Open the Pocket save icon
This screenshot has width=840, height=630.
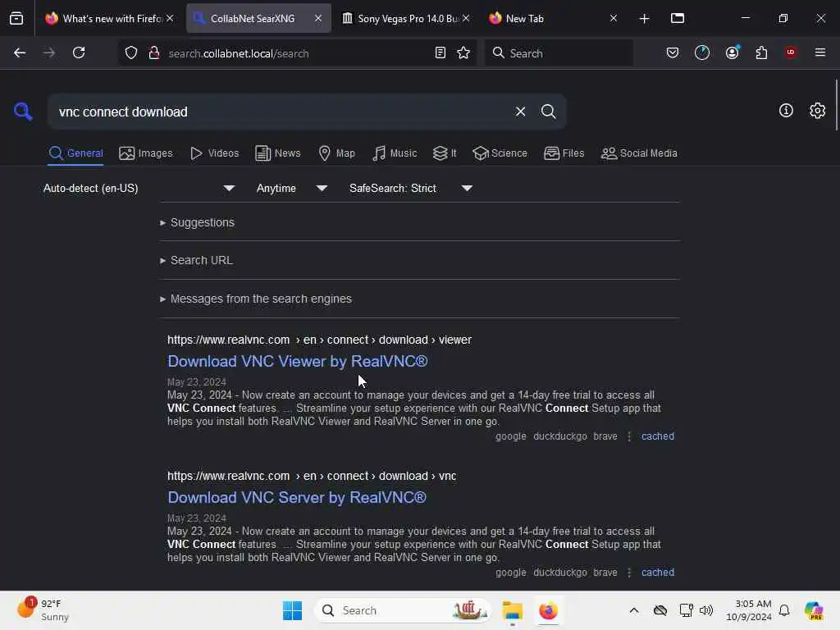(673, 53)
